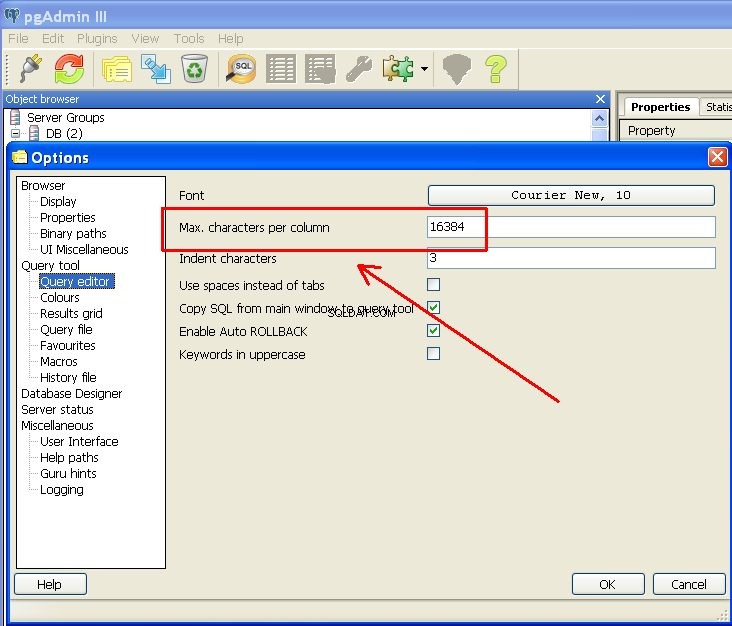Click the yellow question mark help icon

496,69
